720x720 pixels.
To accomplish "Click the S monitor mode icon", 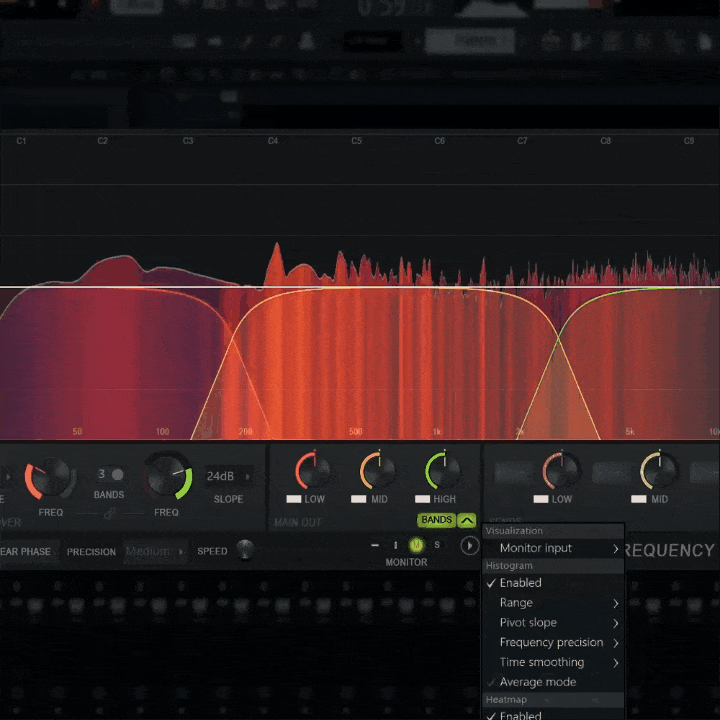I will point(437,545).
